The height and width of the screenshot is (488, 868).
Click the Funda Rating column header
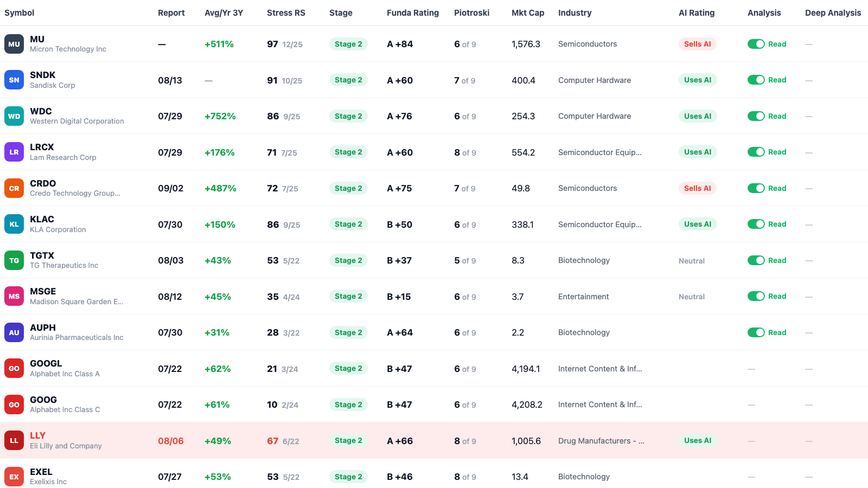click(413, 12)
